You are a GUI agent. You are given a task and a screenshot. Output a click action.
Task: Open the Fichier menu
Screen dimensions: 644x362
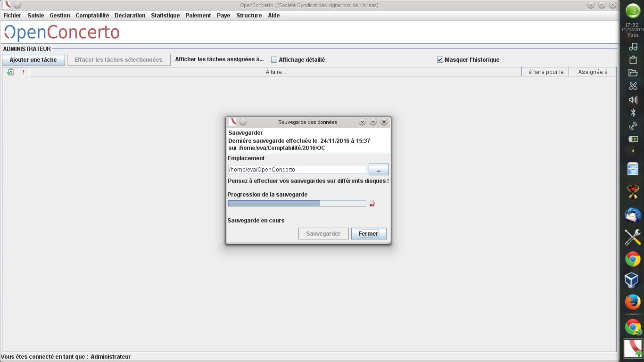(x=12, y=16)
